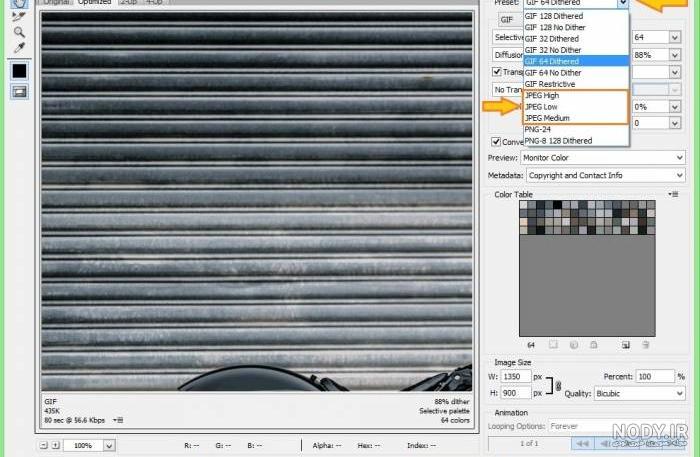Switch to the 2-Up tab
Image resolution: width=700 pixels, height=457 pixels.
pos(129,2)
